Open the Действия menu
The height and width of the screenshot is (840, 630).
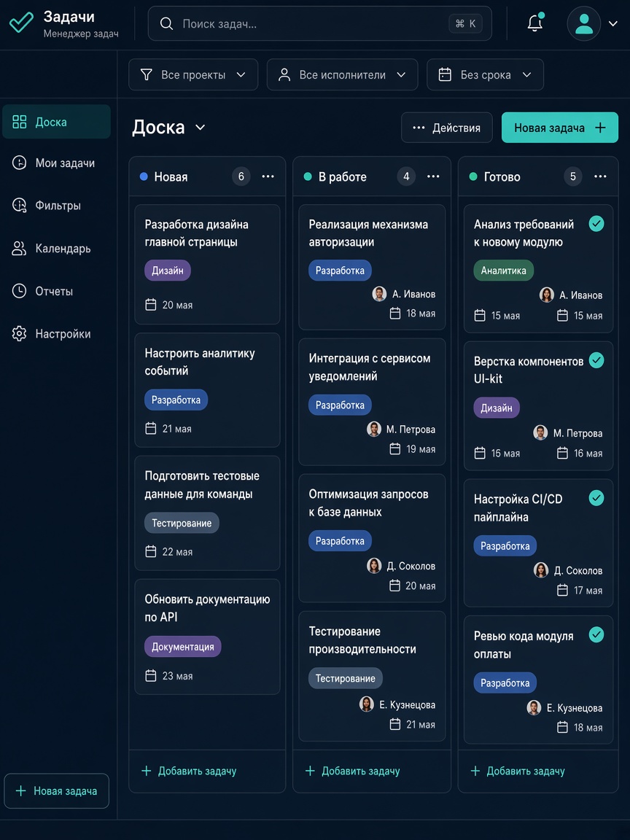pos(447,128)
